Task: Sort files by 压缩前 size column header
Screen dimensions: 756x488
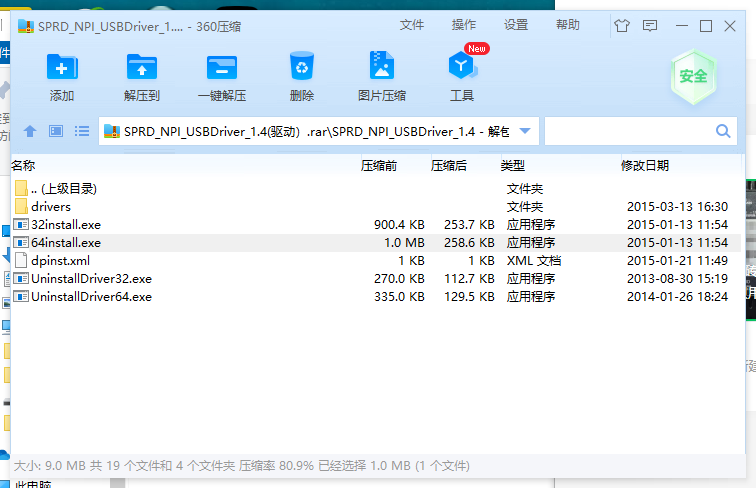Action: (379, 165)
